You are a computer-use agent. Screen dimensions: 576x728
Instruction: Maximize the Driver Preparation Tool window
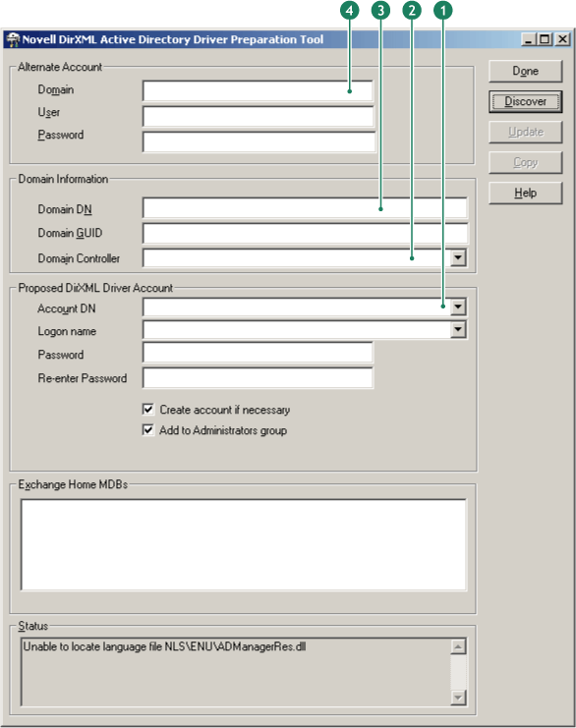coord(545,39)
